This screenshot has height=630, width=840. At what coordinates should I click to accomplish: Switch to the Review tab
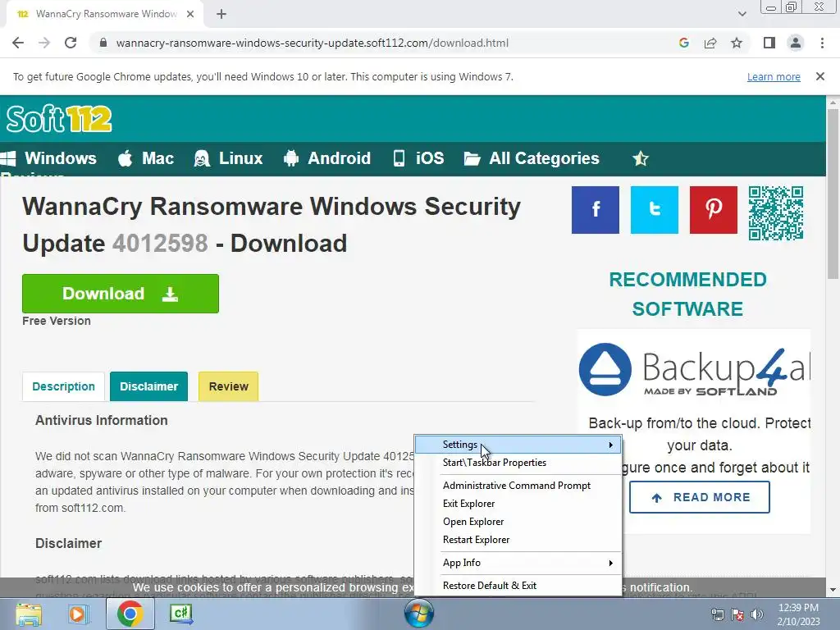click(228, 386)
